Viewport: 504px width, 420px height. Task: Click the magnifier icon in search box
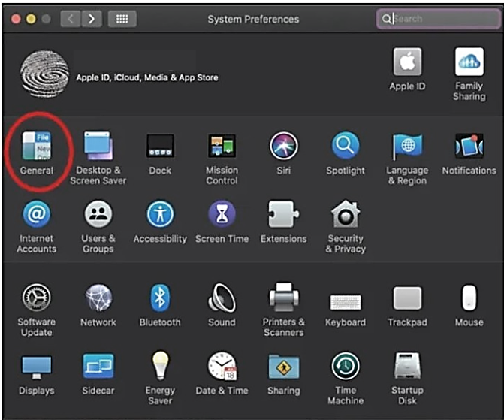386,19
